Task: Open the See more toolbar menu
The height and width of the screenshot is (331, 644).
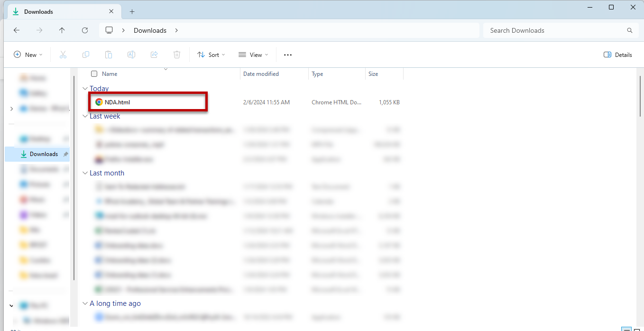Action: coord(287,55)
